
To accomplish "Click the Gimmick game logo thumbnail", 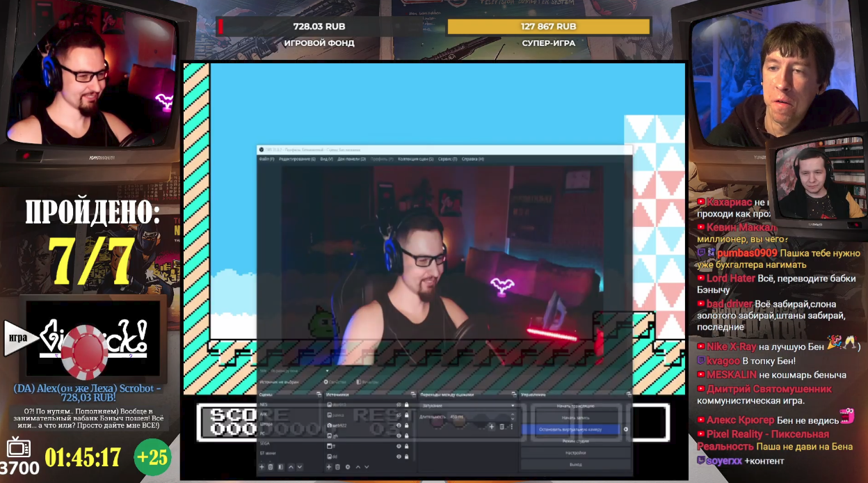I will click(96, 338).
